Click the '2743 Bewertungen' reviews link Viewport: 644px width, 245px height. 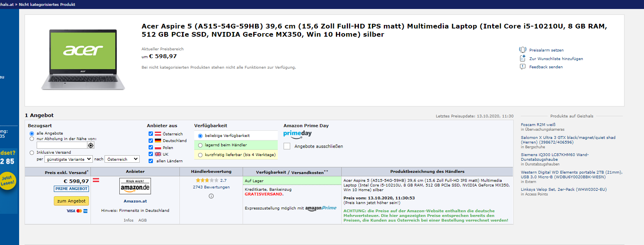211,187
